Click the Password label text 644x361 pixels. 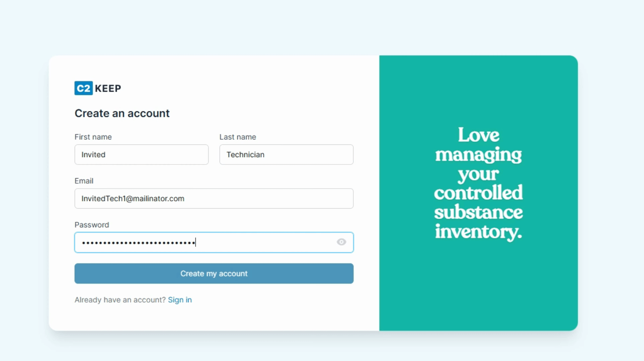tap(92, 225)
